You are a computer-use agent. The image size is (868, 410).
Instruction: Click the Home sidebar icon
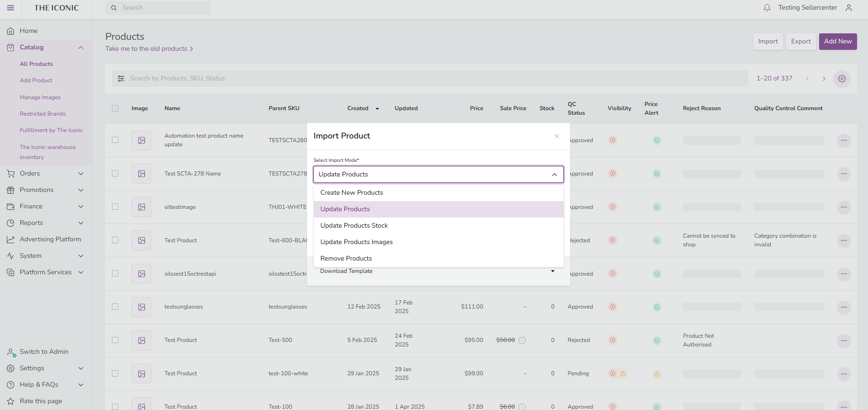11,31
